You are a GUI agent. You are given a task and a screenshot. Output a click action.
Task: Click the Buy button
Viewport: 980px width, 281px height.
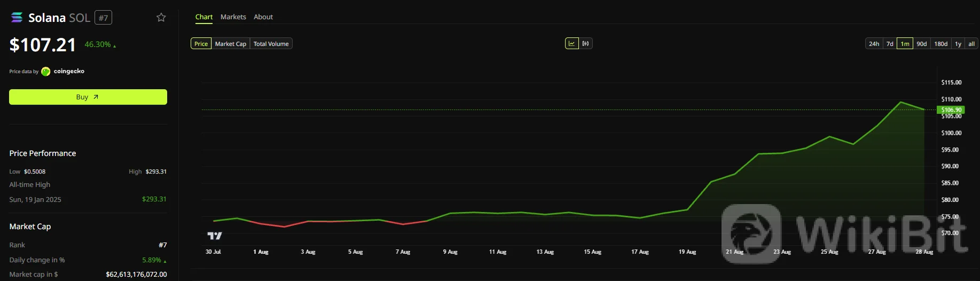coord(88,97)
